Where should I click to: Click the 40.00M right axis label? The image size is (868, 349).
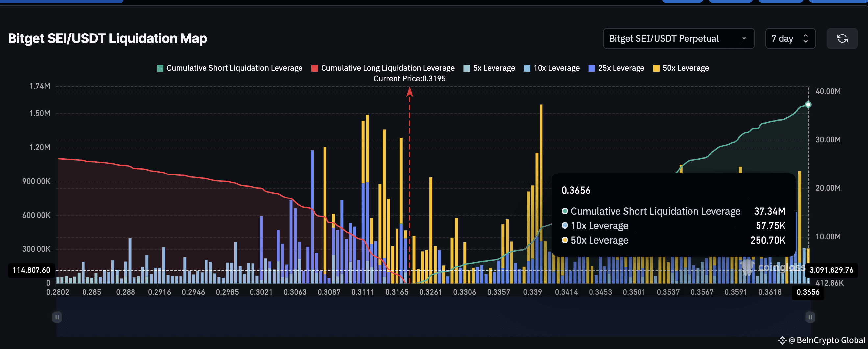[828, 91]
